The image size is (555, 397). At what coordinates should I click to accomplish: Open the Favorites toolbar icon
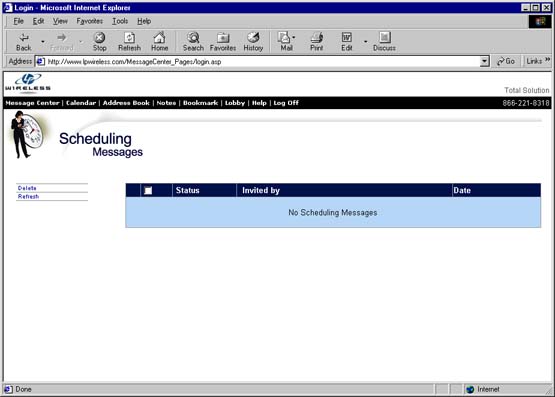point(223,42)
